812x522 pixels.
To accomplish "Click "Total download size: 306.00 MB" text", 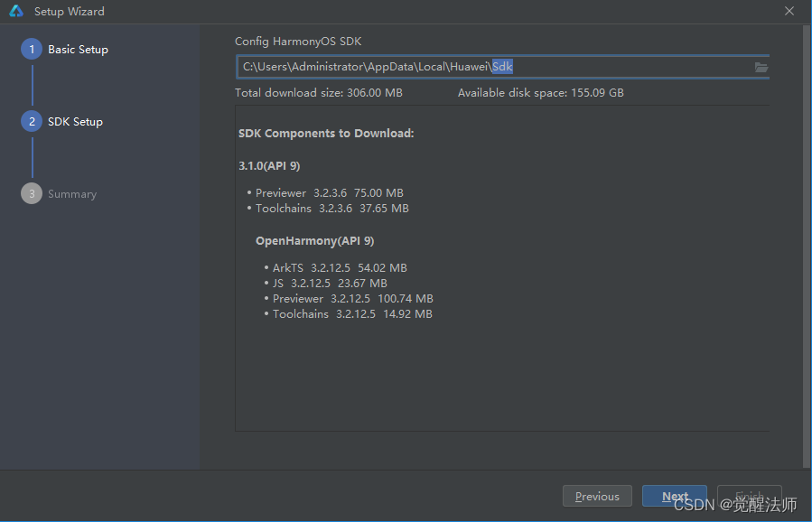I will (319, 93).
